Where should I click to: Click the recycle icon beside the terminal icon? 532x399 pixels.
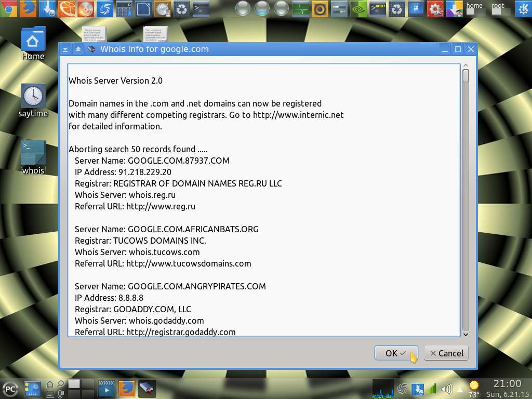[181, 9]
